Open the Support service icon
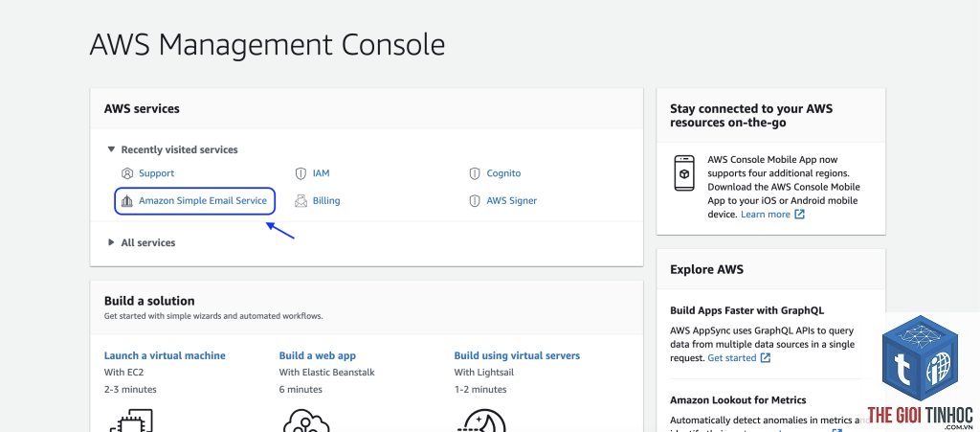Screen dimensions: 980x432 click(x=127, y=173)
